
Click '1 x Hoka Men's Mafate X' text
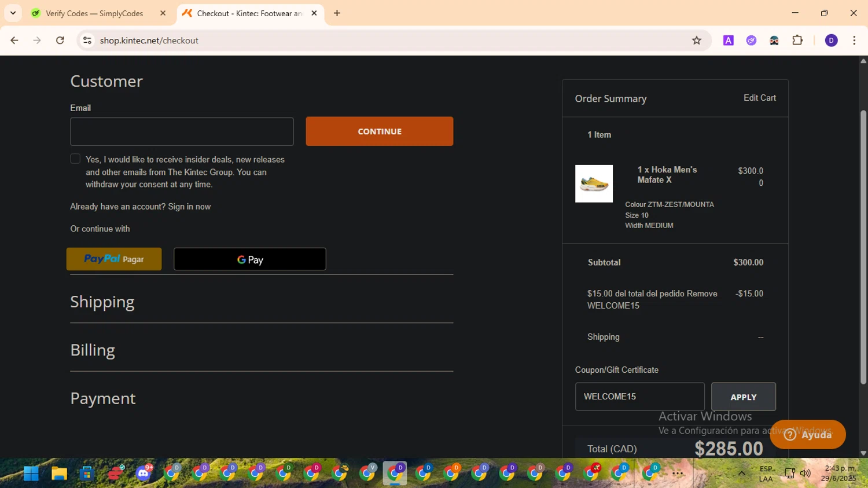coord(667,175)
